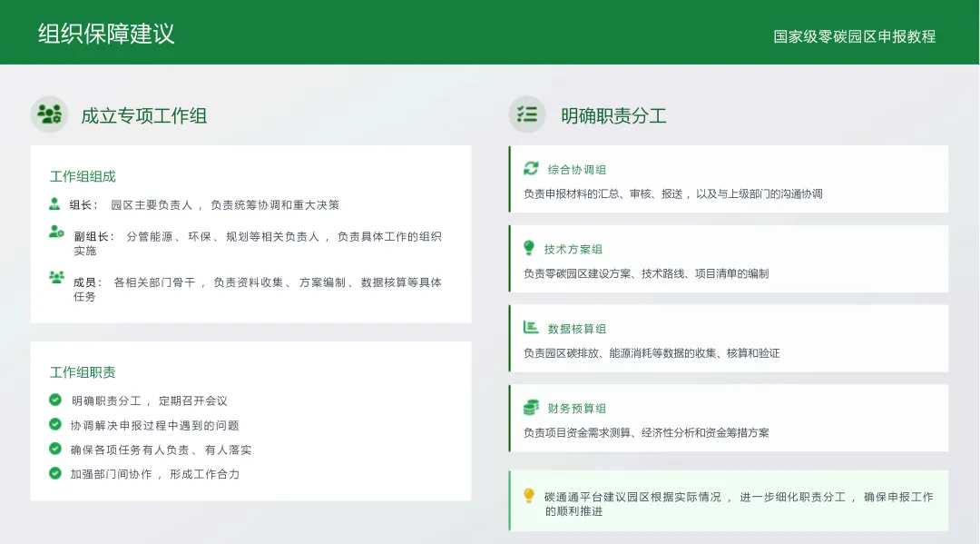Click the yellow lightbulb icon in the tip box
This screenshot has height=544, width=980.
click(x=529, y=496)
